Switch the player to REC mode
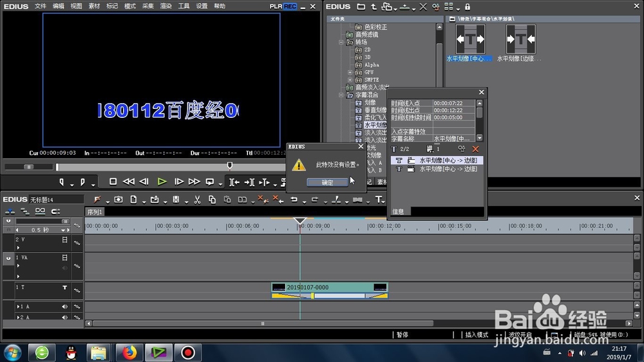 pos(290,6)
